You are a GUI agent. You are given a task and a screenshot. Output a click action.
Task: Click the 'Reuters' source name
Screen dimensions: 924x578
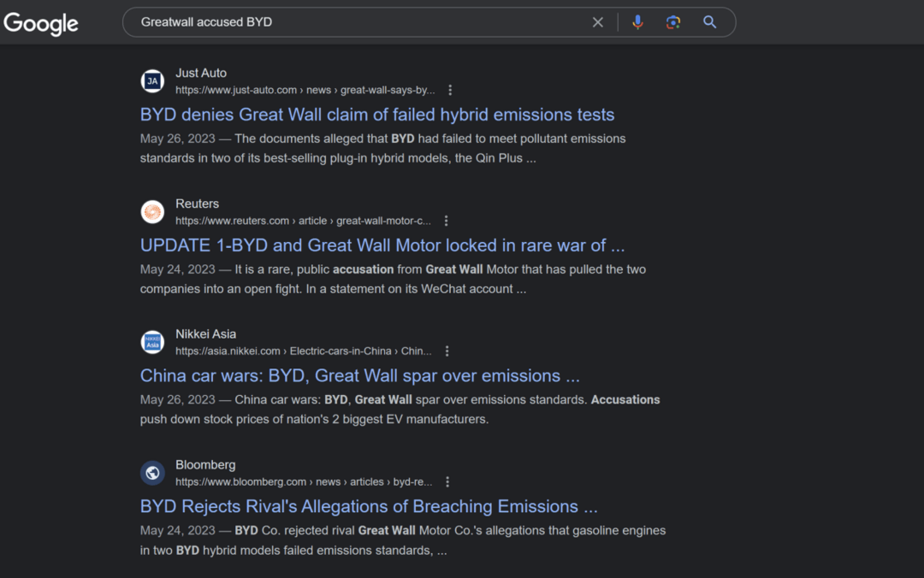coord(198,203)
